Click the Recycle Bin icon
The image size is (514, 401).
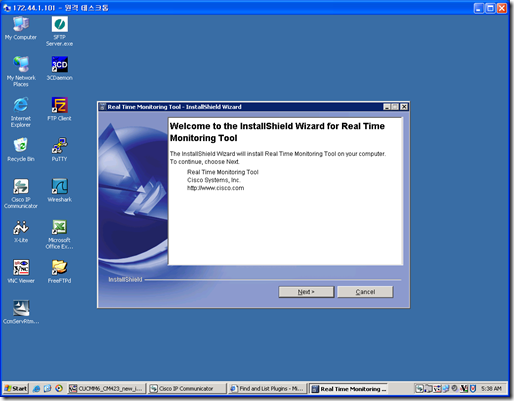[x=21, y=149]
